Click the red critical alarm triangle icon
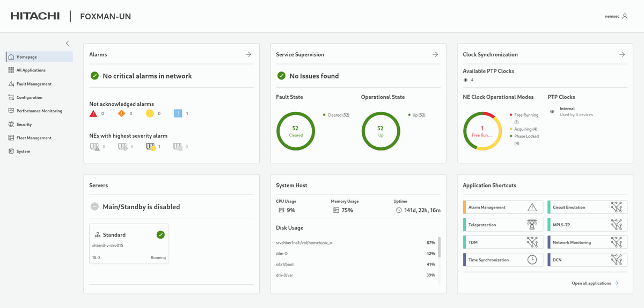The image size is (644, 308). coord(93,113)
